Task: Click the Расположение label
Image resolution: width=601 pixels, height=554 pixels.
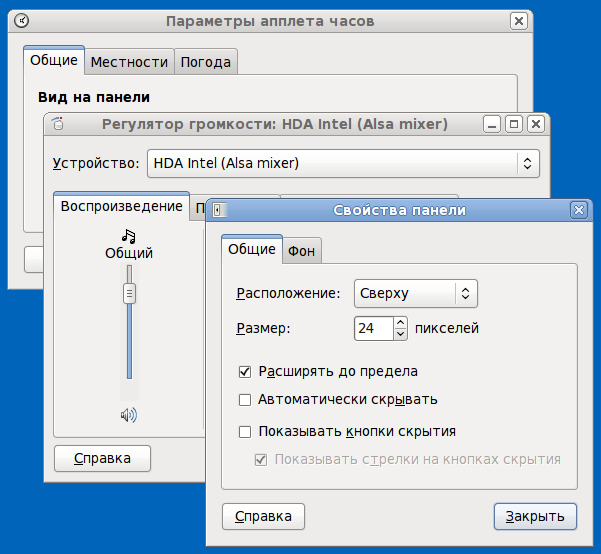Action: click(288, 293)
